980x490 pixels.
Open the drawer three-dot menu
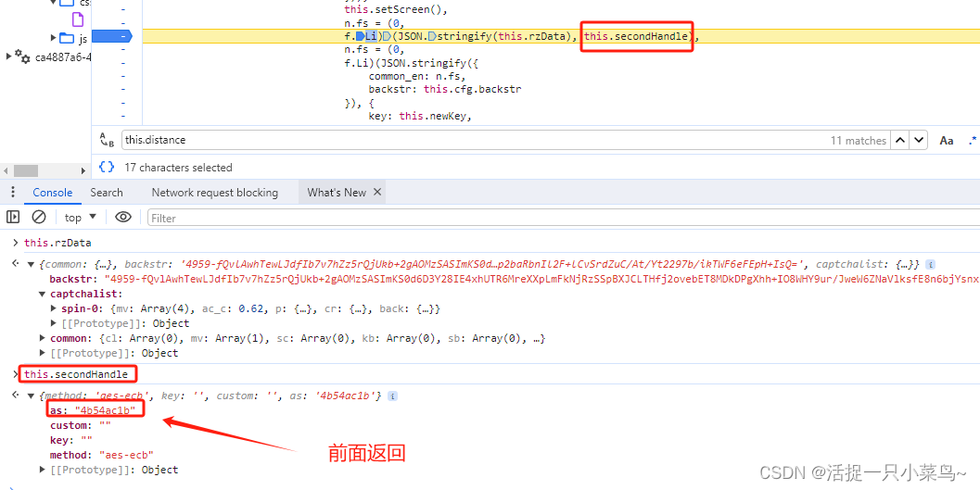(x=12, y=193)
